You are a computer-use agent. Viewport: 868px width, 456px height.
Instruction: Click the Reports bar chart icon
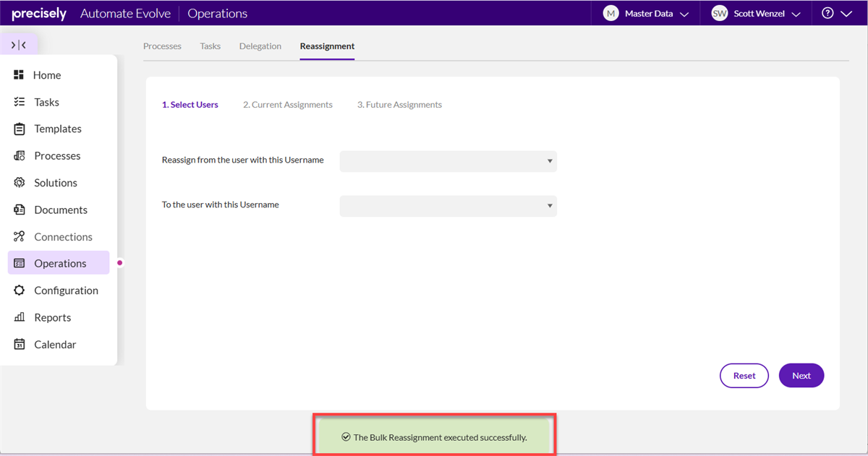pos(20,317)
